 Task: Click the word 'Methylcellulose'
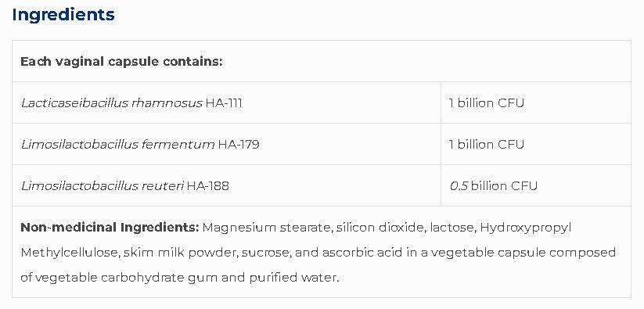pyautogui.click(x=70, y=253)
